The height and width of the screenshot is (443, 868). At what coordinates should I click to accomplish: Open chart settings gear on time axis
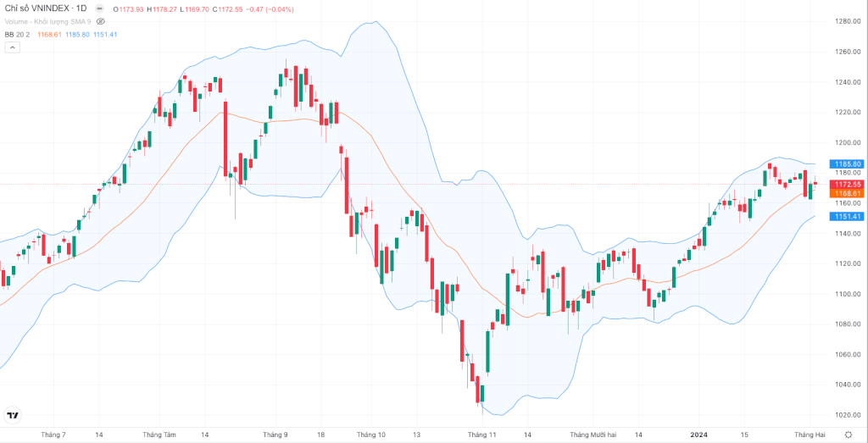click(x=848, y=435)
